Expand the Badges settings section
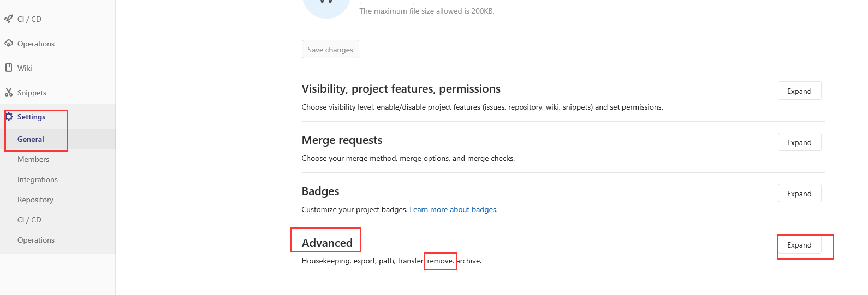The image size is (868, 295). tap(799, 194)
